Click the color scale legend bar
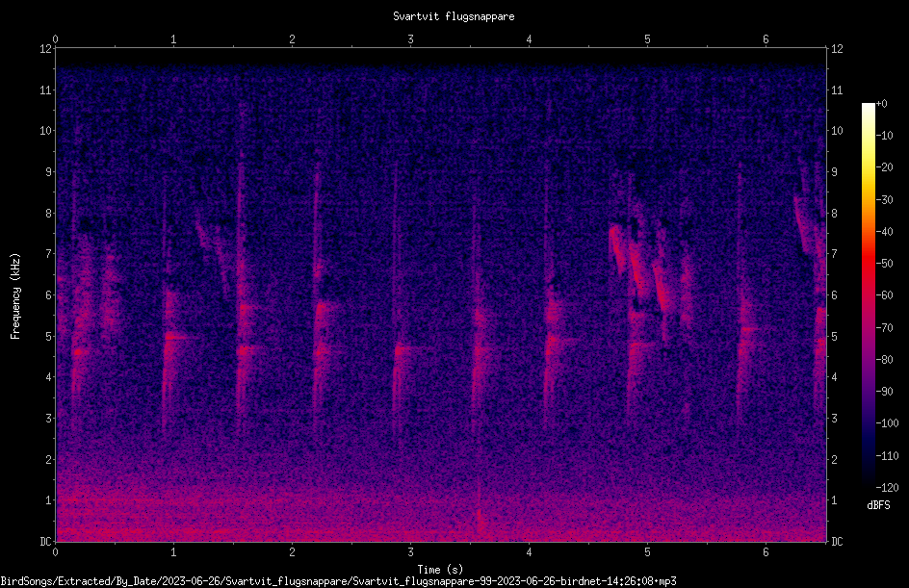Screen dimensions: 909x588 pyautogui.click(x=868, y=295)
